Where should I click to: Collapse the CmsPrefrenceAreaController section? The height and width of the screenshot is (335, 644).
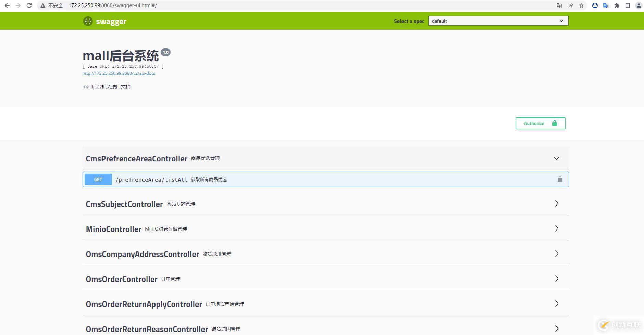557,158
